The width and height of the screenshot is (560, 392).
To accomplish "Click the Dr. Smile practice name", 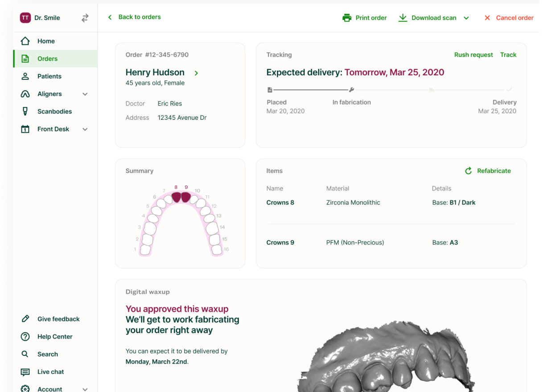I will tap(47, 18).
